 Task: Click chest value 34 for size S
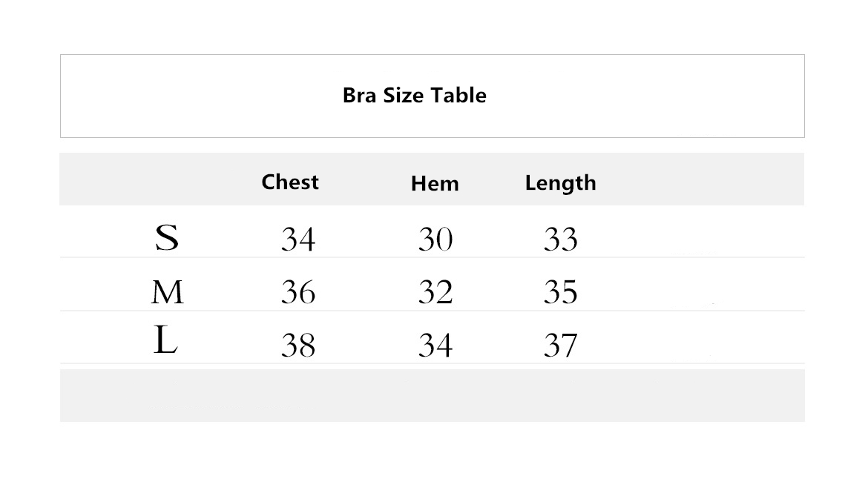(x=297, y=240)
